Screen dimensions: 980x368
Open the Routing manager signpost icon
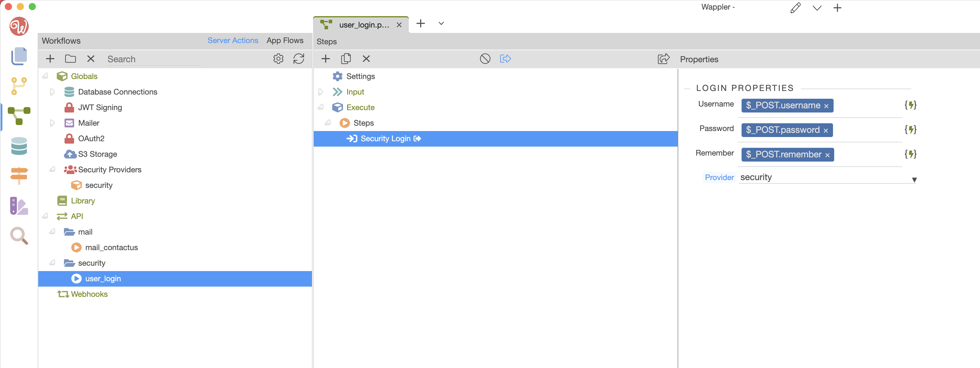tap(19, 176)
